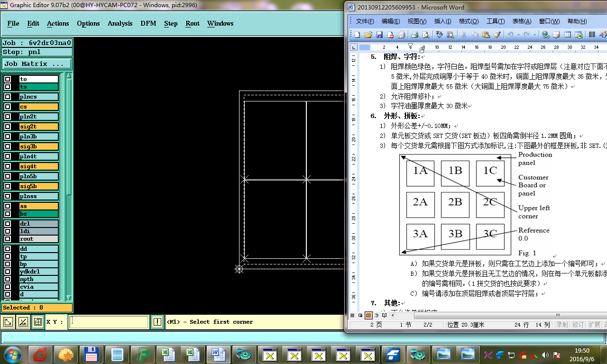Viewport: 607px width, 364px height.
Task: Click the grid snap icon beside X Y
Action: [37, 322]
